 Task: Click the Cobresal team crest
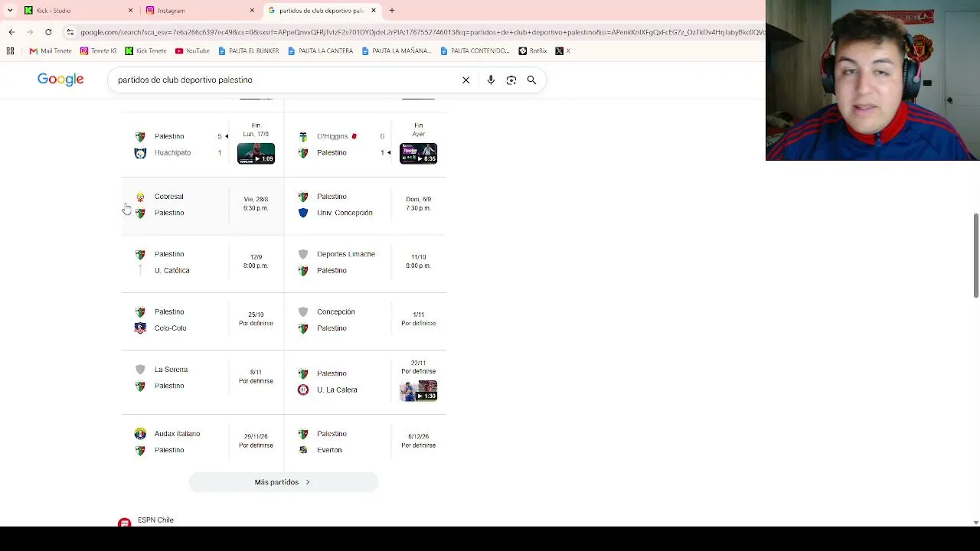(x=140, y=197)
